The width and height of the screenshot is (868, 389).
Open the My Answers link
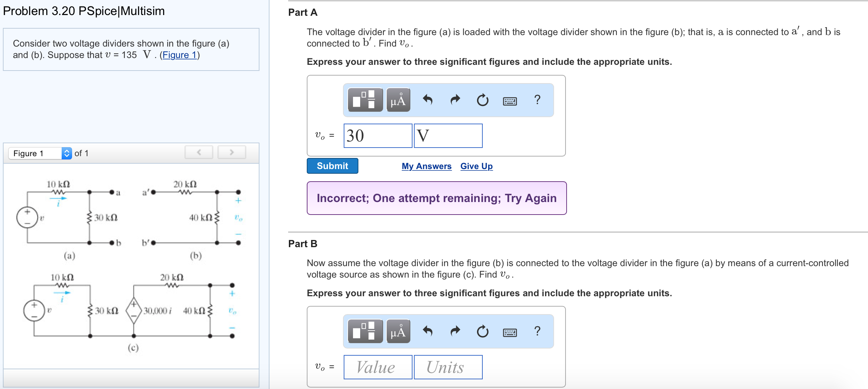tap(426, 166)
